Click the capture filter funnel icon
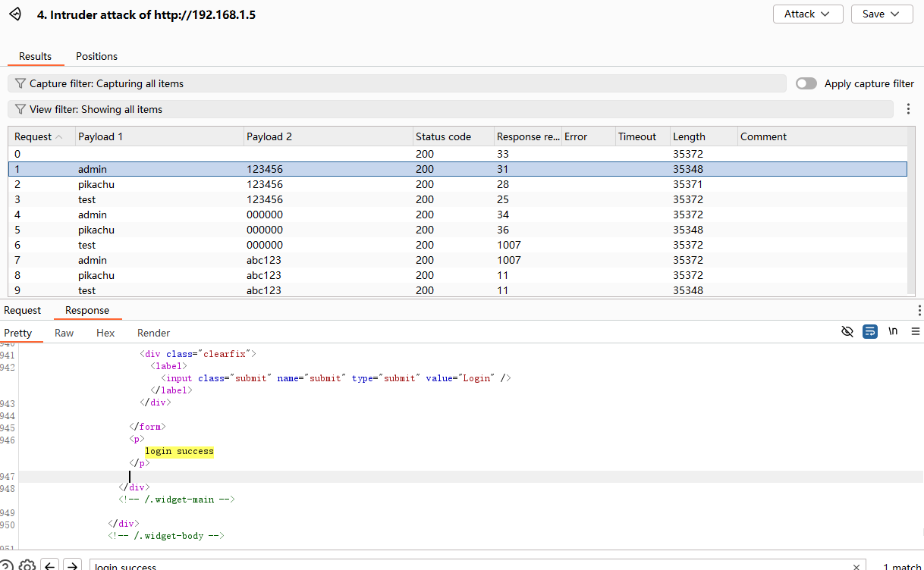This screenshot has height=570, width=924. pyautogui.click(x=20, y=83)
